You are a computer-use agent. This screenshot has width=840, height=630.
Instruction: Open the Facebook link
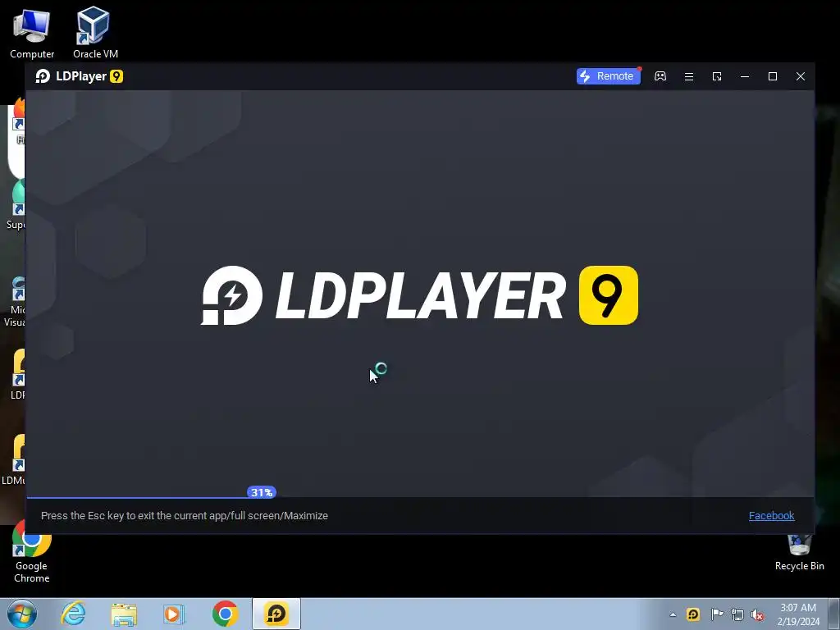point(771,515)
